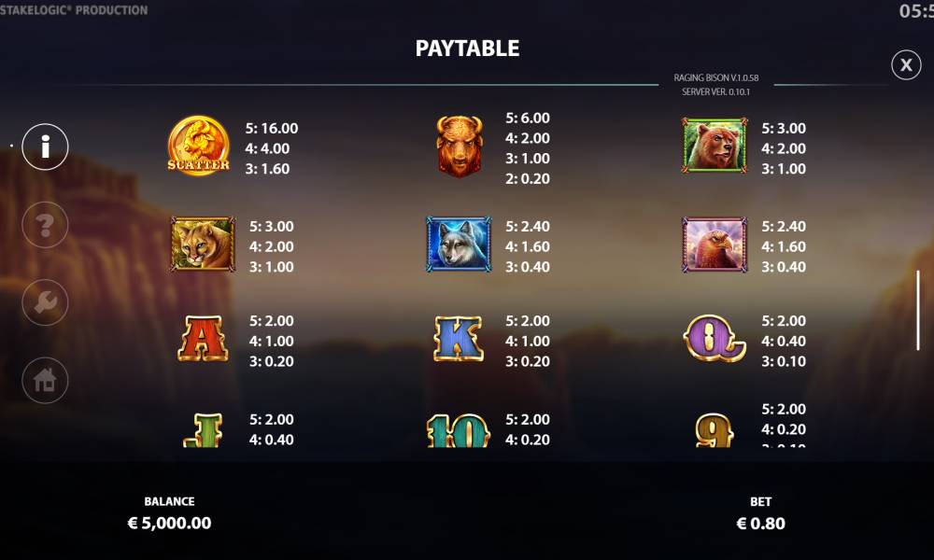
Task: Open the question mark help section
Action: [45, 224]
